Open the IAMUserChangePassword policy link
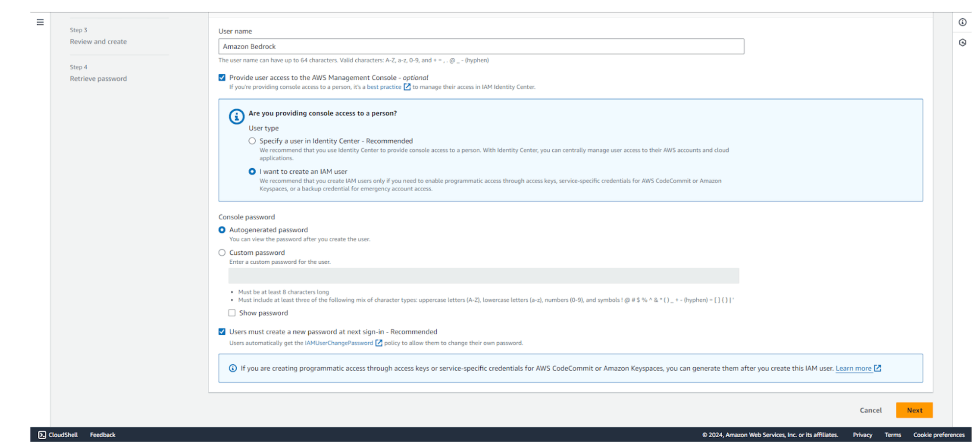The height and width of the screenshot is (448, 980). tap(339, 343)
